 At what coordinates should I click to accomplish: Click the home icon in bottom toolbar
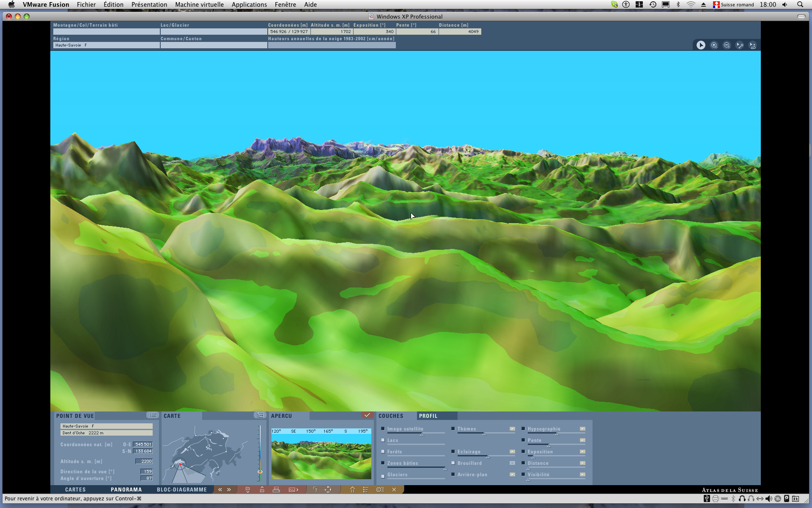coord(352,490)
